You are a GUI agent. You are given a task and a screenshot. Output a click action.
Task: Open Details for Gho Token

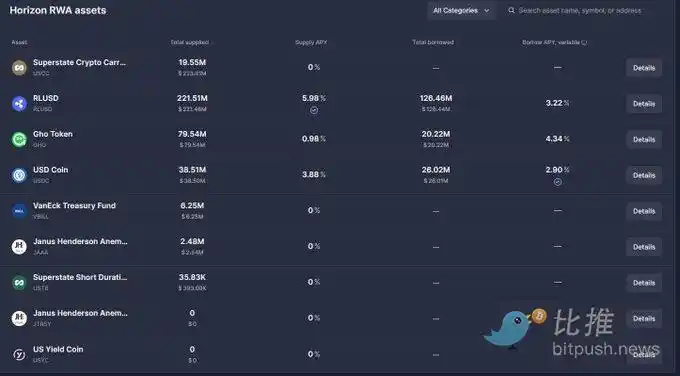point(644,140)
